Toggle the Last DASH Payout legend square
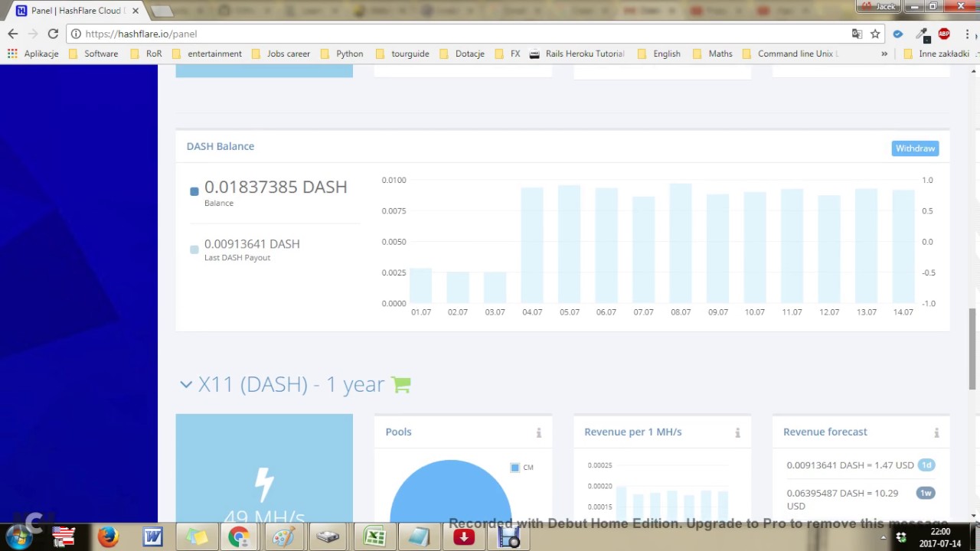Image resolution: width=980 pixels, height=551 pixels. point(194,249)
